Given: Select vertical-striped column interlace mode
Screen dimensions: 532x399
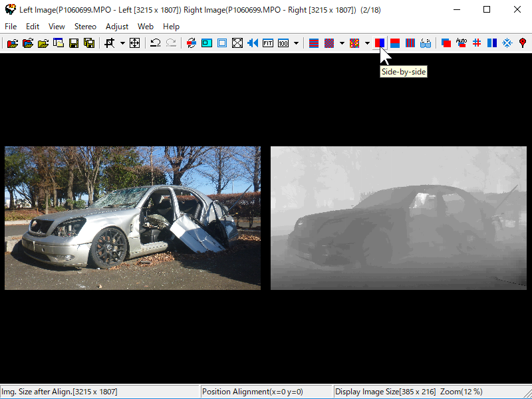Looking at the screenshot, I should 410,43.
